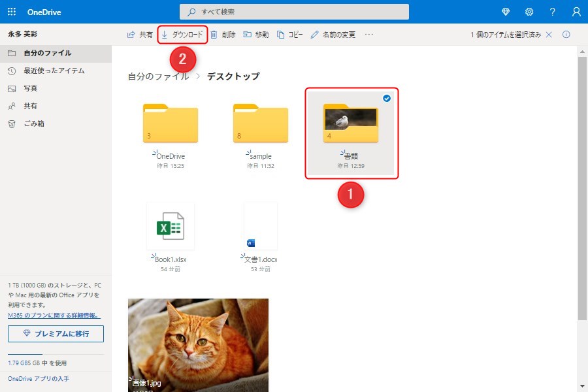Open ごみ箱 in the sidebar
The image size is (588, 392).
coord(34,123)
